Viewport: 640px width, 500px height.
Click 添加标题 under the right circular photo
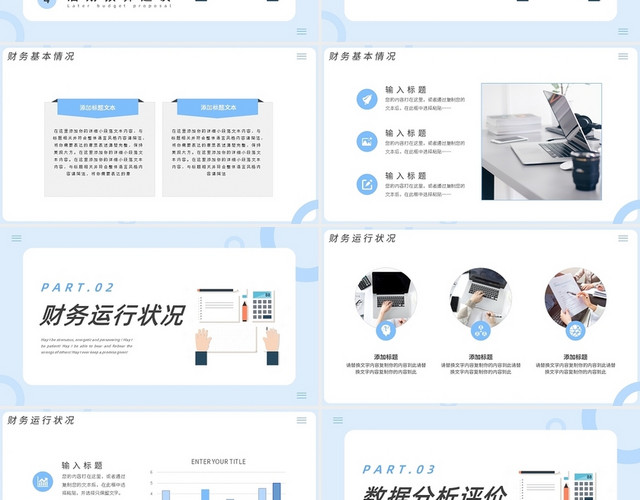click(x=575, y=357)
